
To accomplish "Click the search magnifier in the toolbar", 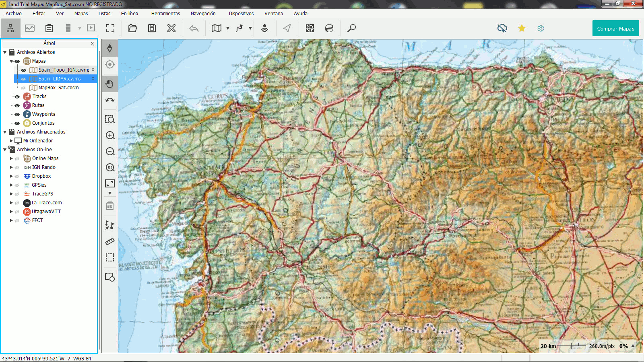I will coord(351,28).
